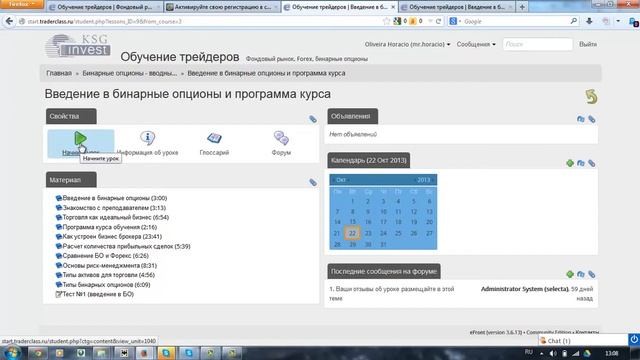Click the browser address bar

pos(200,21)
